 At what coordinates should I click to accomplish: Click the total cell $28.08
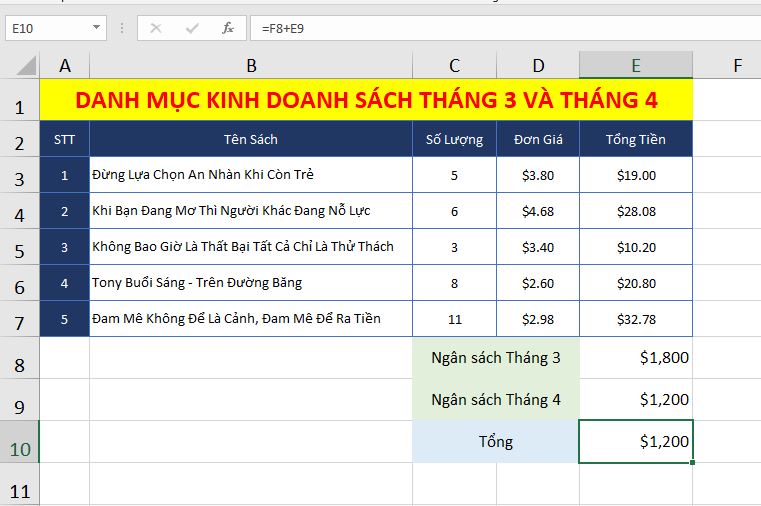point(636,211)
